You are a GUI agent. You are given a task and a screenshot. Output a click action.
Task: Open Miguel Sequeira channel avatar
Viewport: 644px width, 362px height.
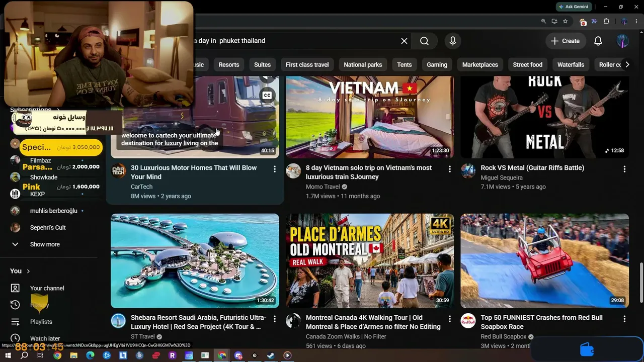pos(468,171)
